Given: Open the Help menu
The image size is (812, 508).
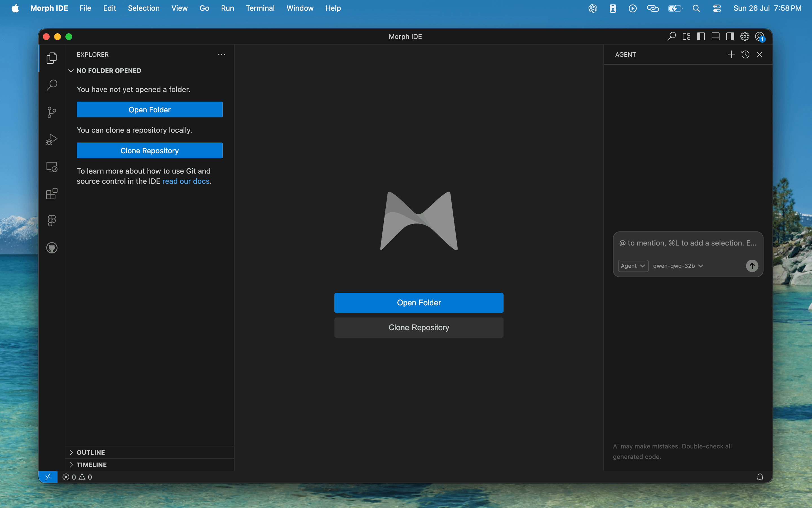Looking at the screenshot, I should [333, 8].
